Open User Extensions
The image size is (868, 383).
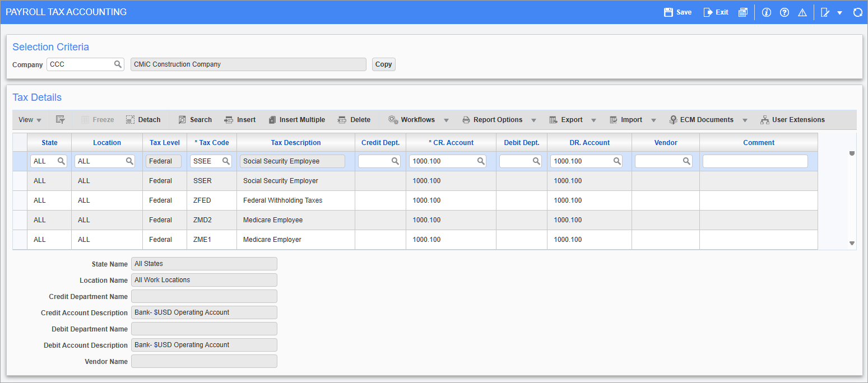tap(792, 120)
